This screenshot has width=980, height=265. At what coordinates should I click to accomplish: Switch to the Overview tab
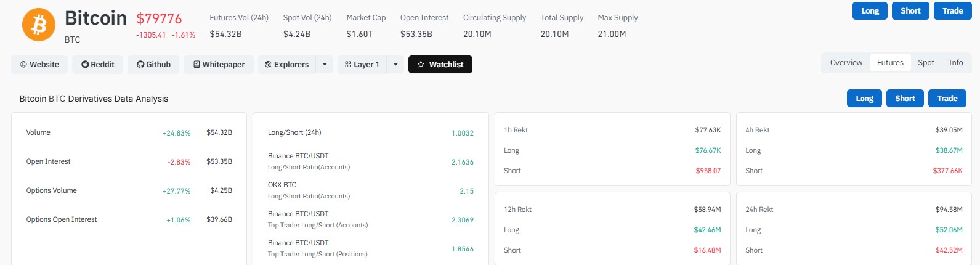846,63
